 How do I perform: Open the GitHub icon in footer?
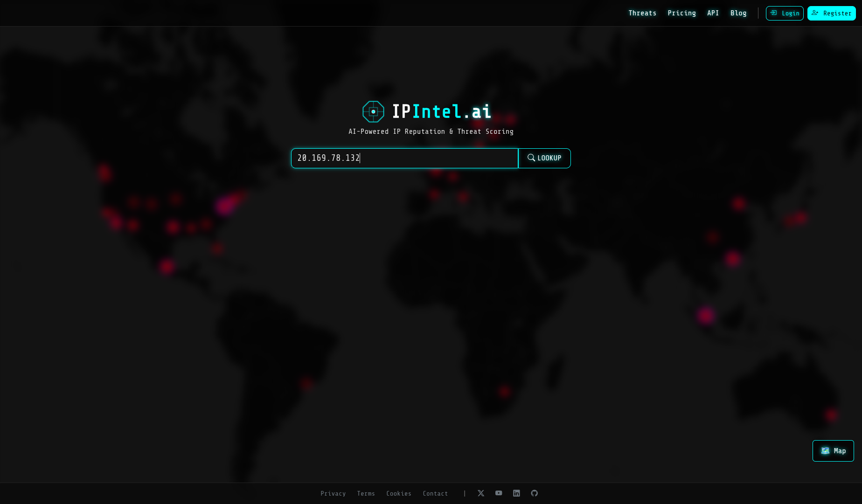point(534,493)
